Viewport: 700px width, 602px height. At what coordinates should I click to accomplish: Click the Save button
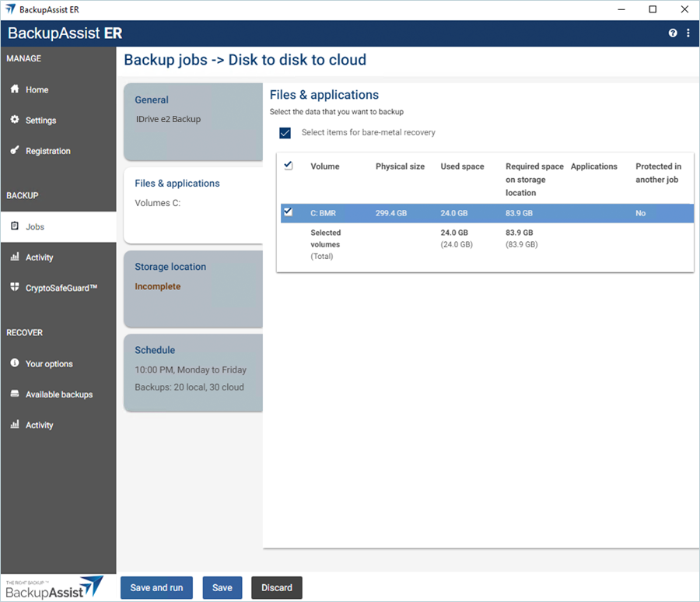point(222,588)
